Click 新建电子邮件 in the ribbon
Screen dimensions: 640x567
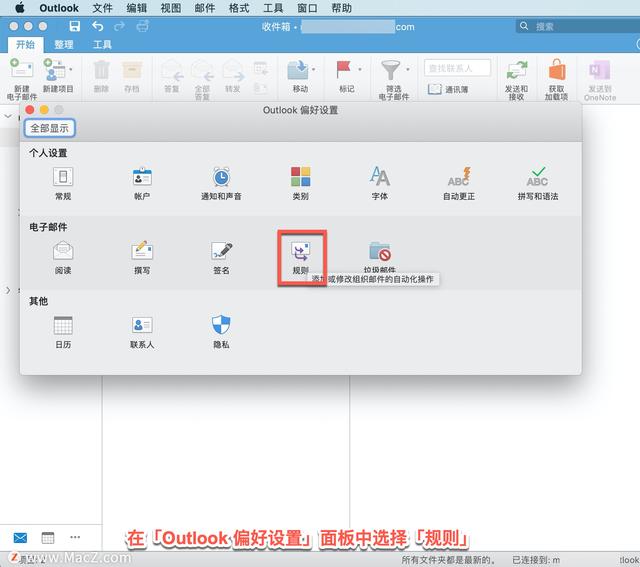click(22, 79)
